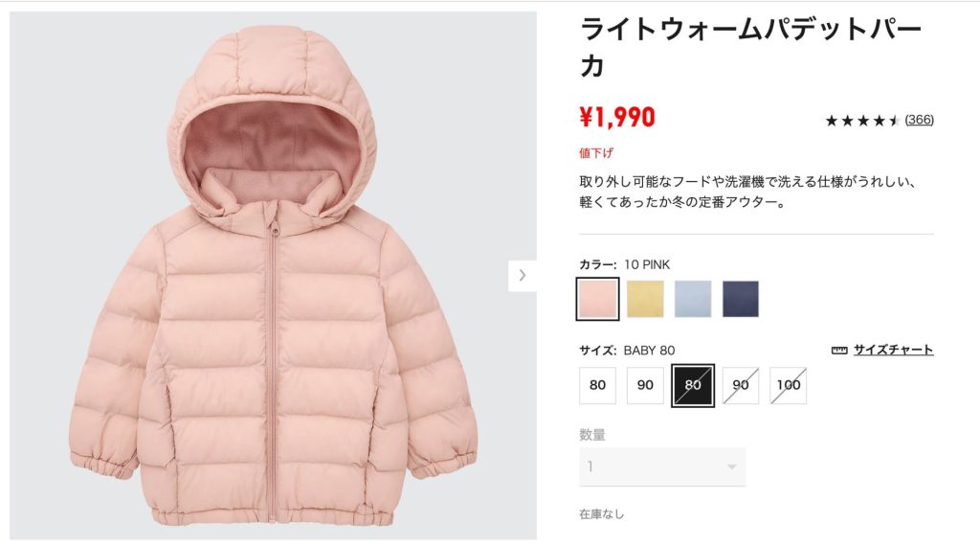
Task: Switch to the navy color swatch
Action: click(x=741, y=299)
